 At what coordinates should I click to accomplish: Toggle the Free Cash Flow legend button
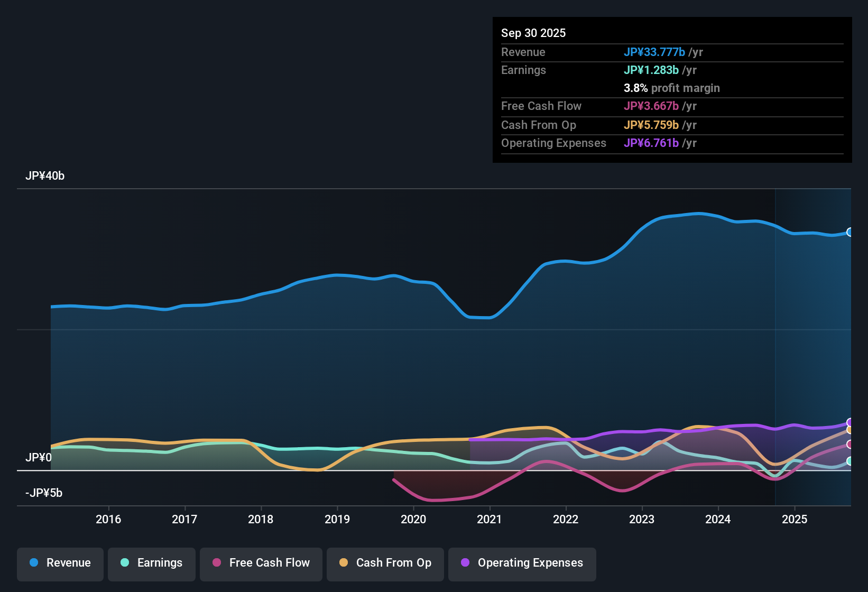click(x=261, y=565)
